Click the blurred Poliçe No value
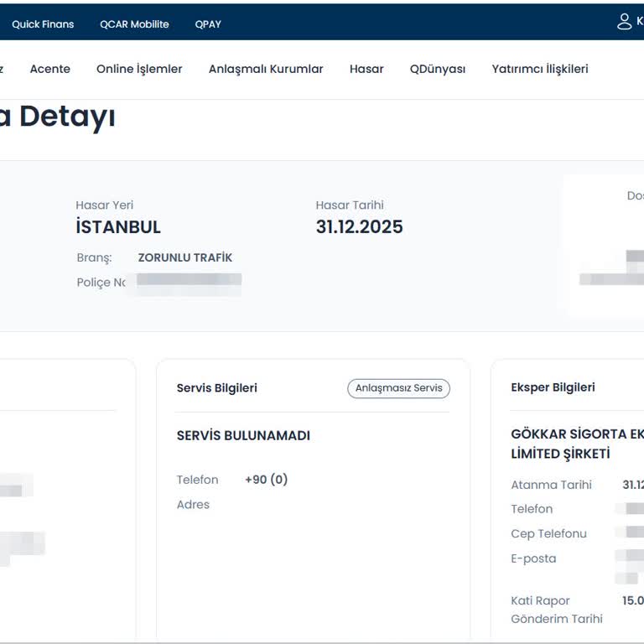644x644 pixels. coord(189,283)
